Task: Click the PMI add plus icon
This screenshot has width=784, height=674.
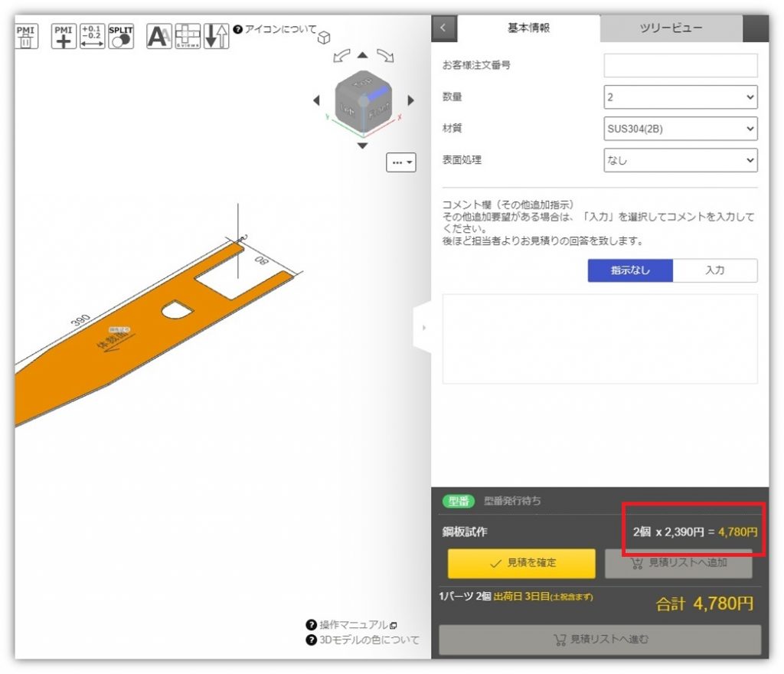Action: pyautogui.click(x=64, y=36)
